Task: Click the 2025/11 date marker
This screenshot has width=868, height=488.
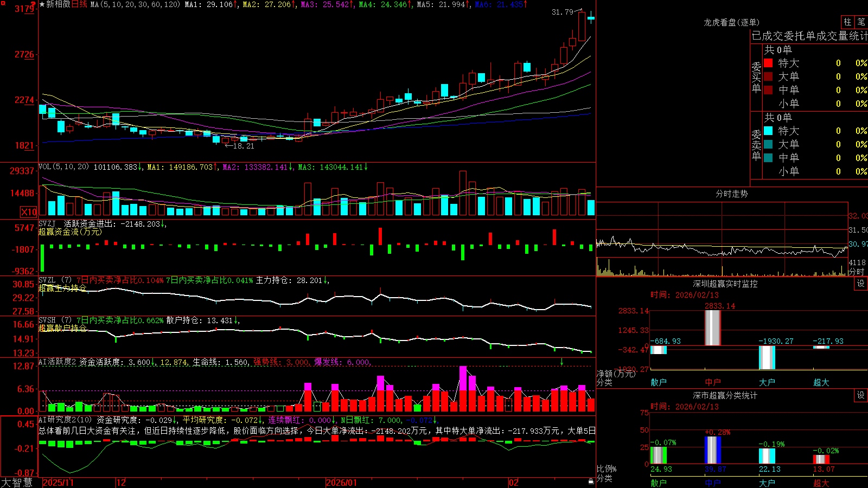Action: point(58,483)
